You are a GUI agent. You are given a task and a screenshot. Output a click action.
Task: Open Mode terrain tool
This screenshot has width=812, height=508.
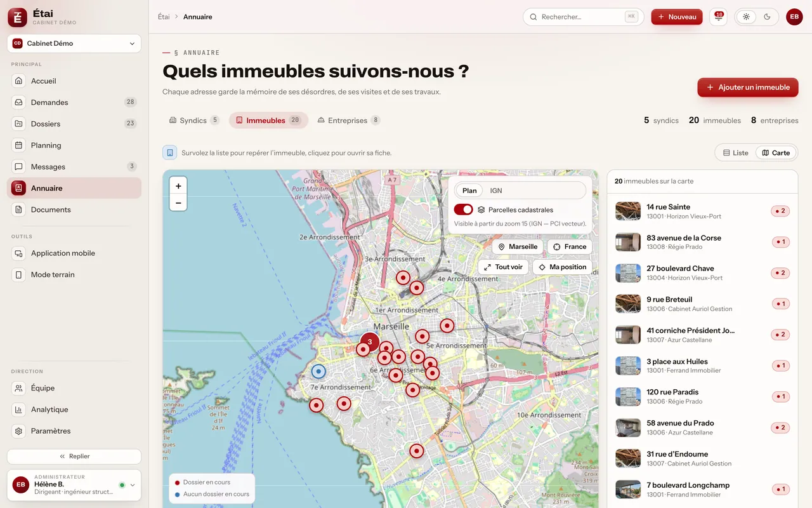pos(74,274)
